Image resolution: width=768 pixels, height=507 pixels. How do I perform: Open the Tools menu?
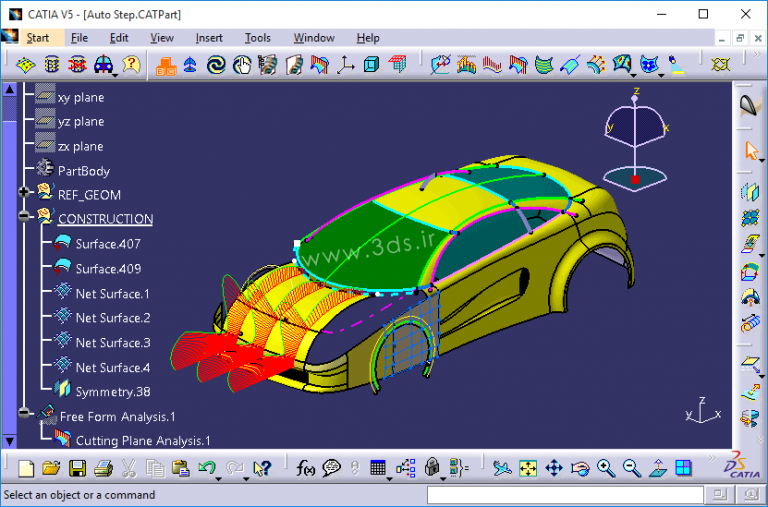point(257,38)
